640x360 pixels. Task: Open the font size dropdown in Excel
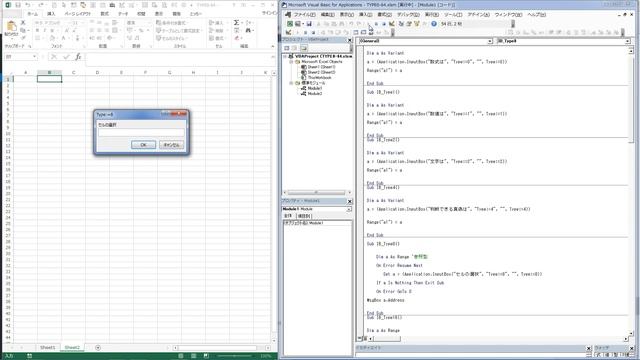[x=84, y=23]
